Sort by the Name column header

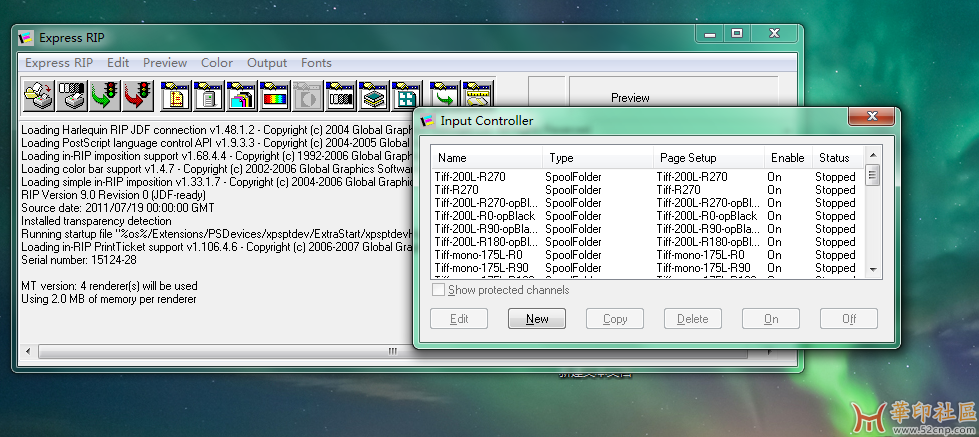click(486, 158)
